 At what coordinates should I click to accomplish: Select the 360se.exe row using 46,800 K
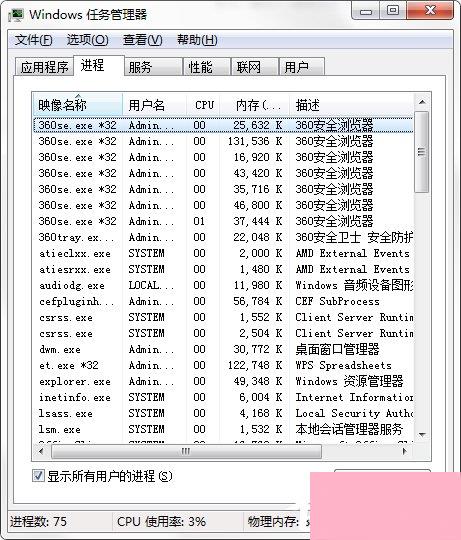click(223, 205)
